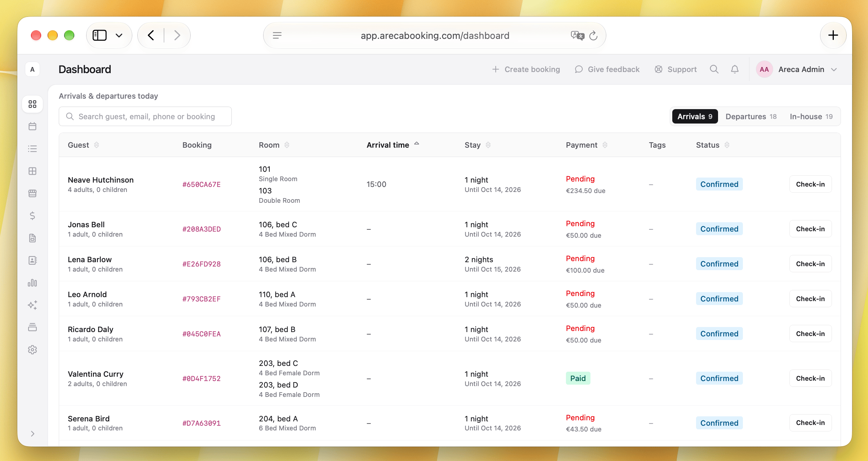Open booking #208A3DED link

(x=201, y=229)
